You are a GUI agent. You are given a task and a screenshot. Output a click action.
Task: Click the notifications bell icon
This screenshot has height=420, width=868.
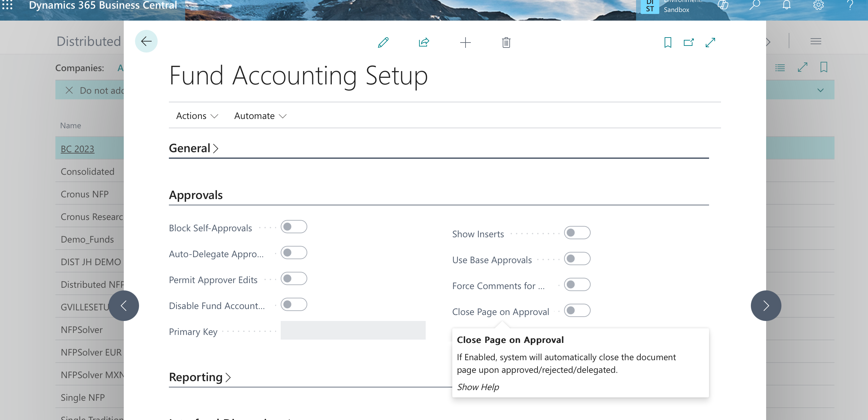coord(786,5)
